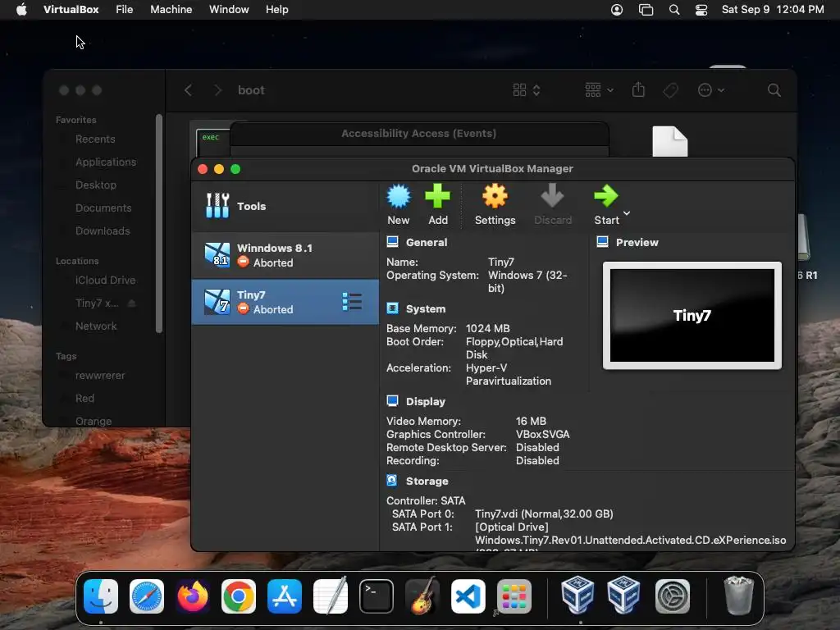
Task: Click the Boot Order value text
Action: [514, 348]
